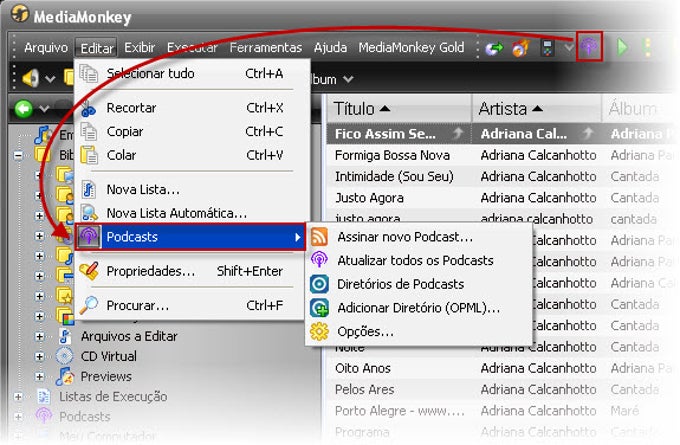
Task: Click the flame burn disc toolbar icon
Action: tap(521, 48)
